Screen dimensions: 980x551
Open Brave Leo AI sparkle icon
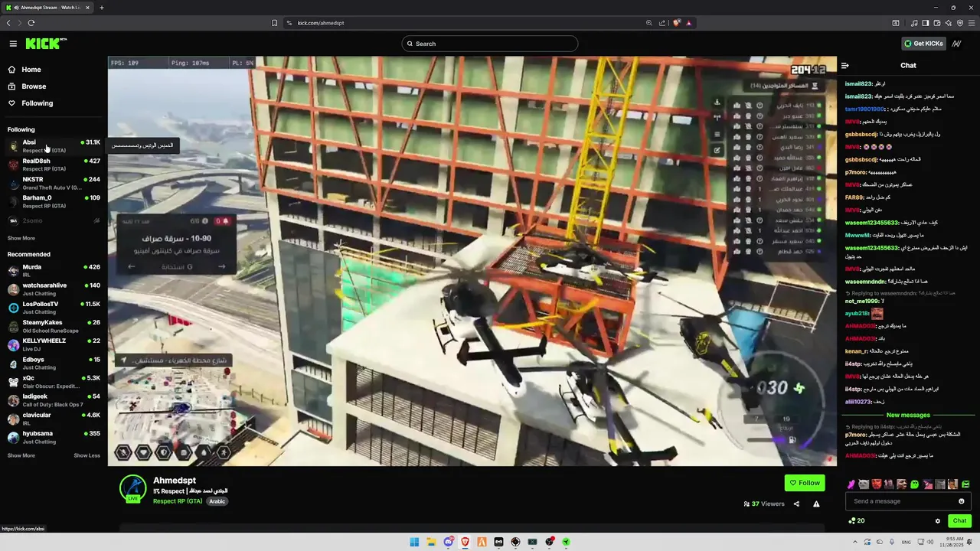(948, 23)
